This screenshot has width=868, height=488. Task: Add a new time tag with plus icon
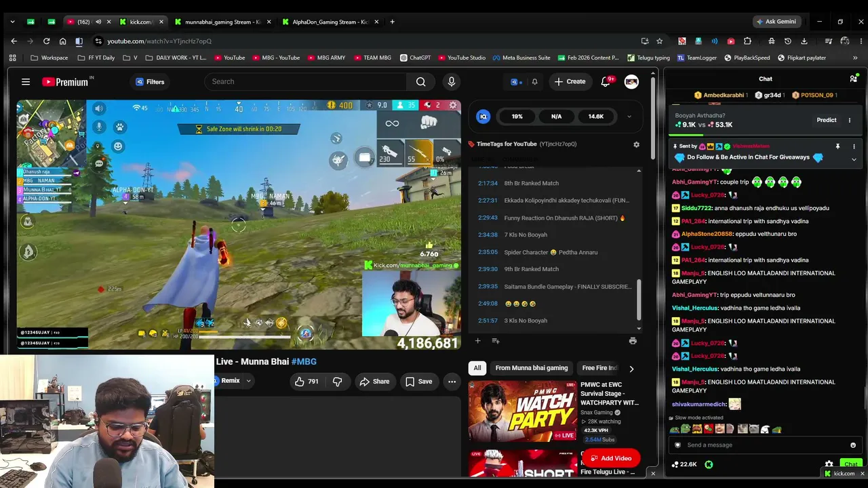click(477, 341)
